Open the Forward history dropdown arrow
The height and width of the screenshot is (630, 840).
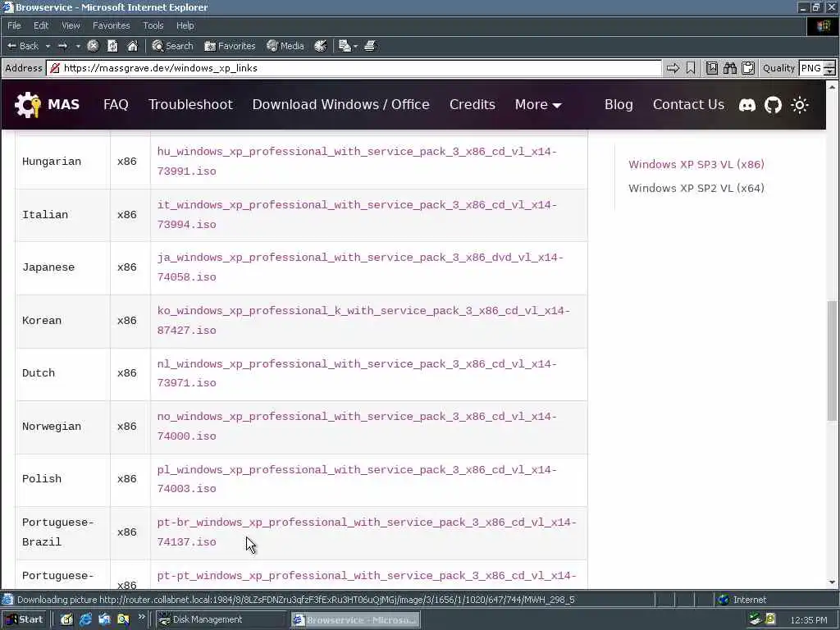(x=78, y=46)
